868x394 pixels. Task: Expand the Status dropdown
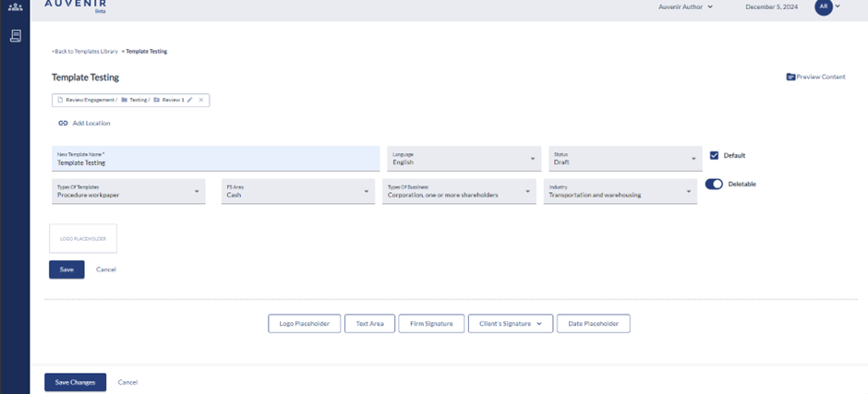[625, 158]
